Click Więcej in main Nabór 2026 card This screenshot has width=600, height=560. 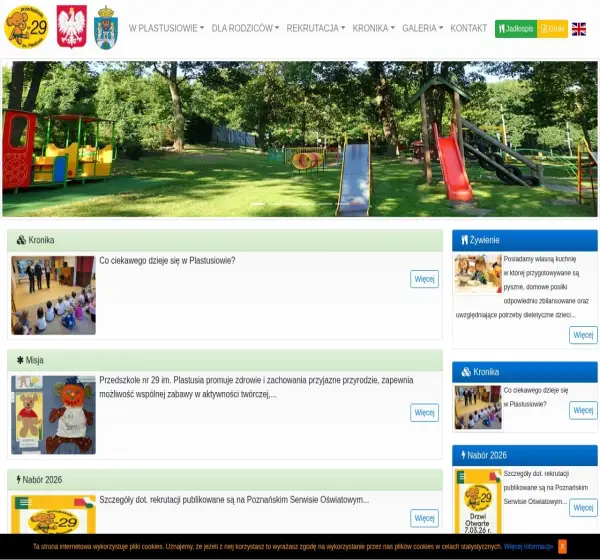[424, 518]
